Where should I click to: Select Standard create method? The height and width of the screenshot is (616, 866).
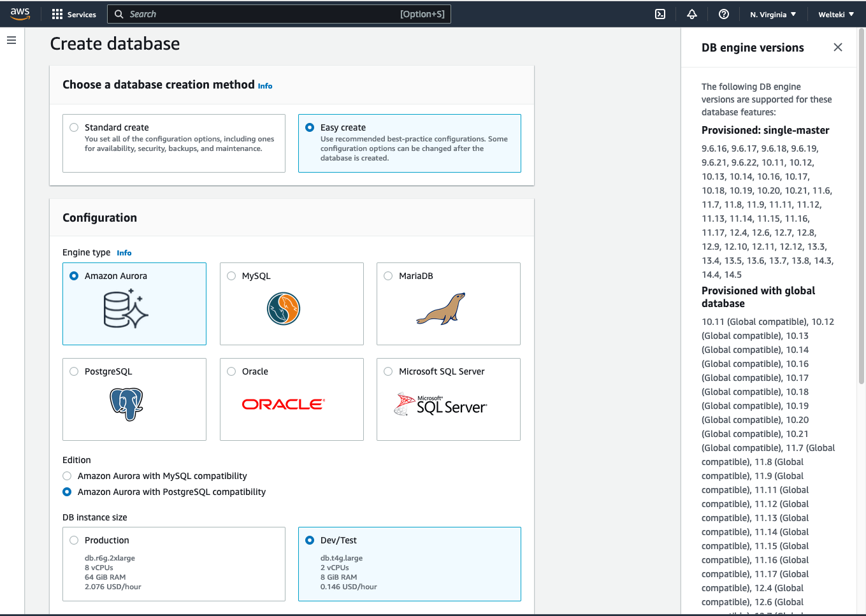pos(74,127)
